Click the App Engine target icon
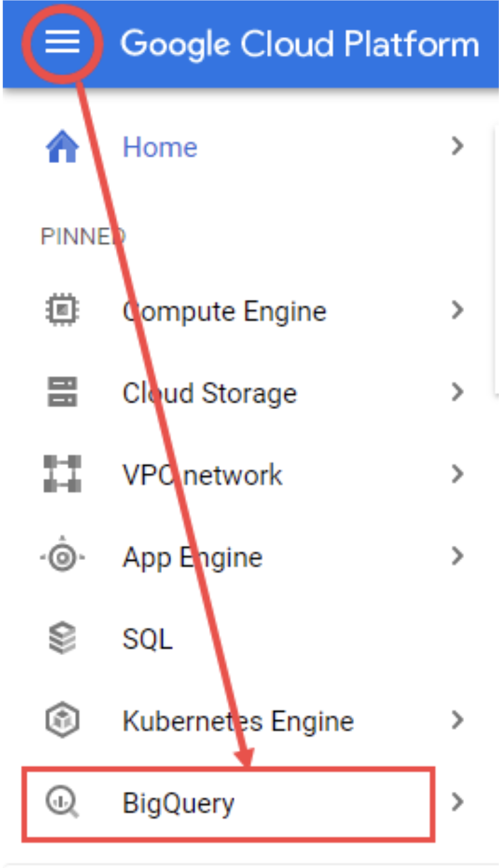The image size is (499, 868). [62, 557]
